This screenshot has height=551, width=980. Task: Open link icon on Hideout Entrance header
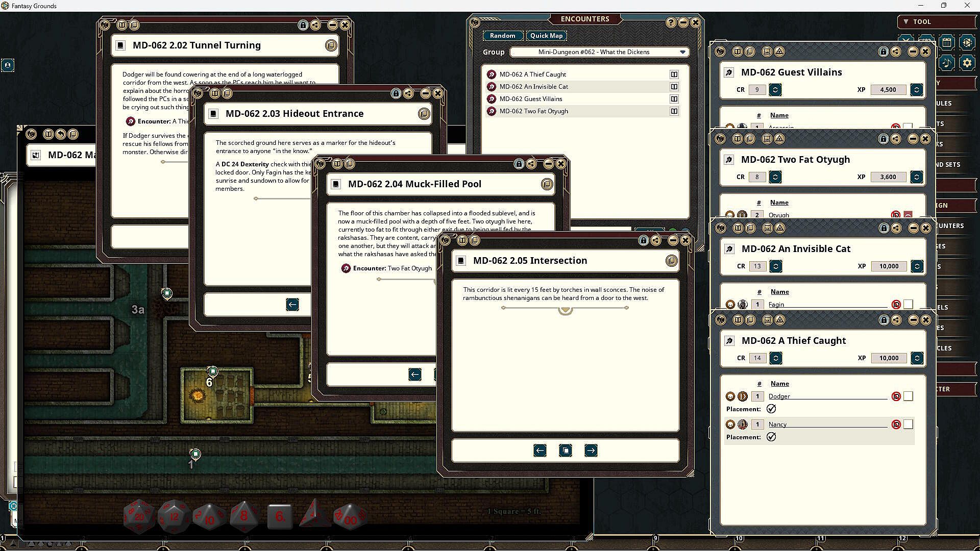coord(424,114)
